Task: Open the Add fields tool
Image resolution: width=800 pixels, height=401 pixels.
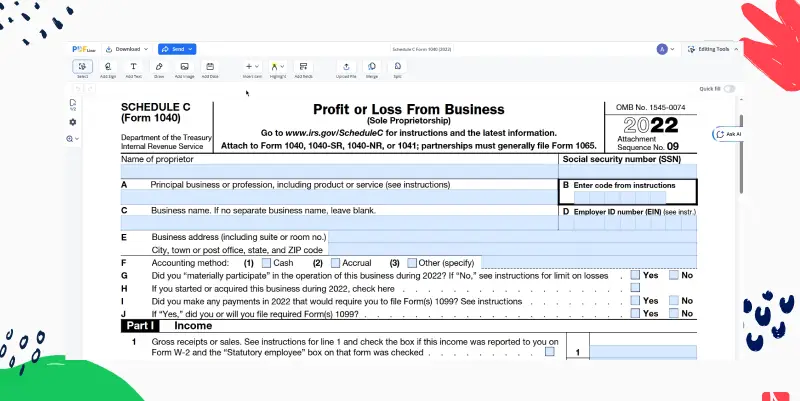Action: click(303, 69)
